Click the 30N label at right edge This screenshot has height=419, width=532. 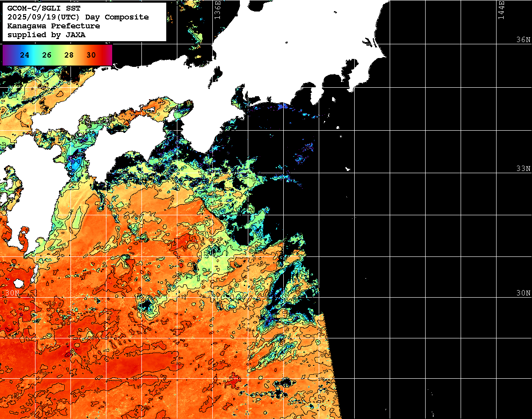click(523, 293)
